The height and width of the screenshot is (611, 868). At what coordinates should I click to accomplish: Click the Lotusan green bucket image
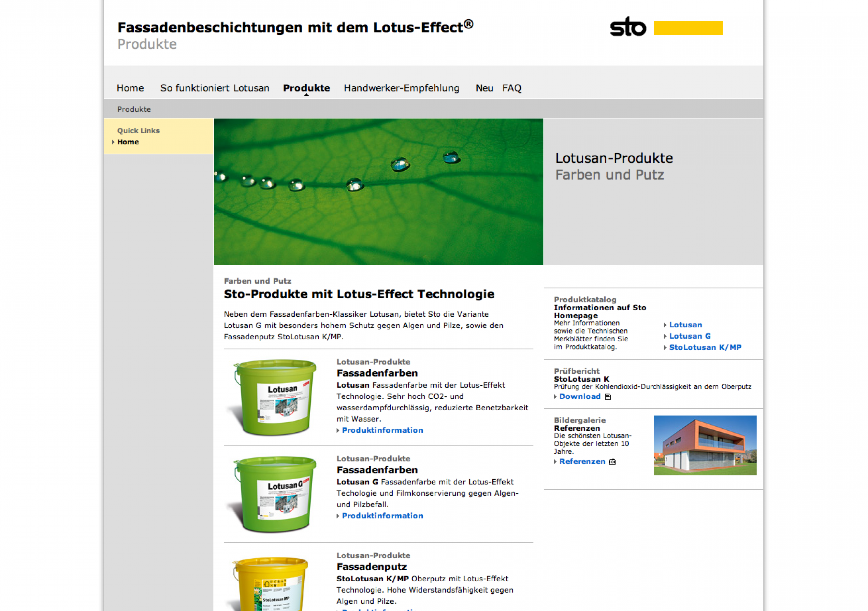click(x=275, y=397)
